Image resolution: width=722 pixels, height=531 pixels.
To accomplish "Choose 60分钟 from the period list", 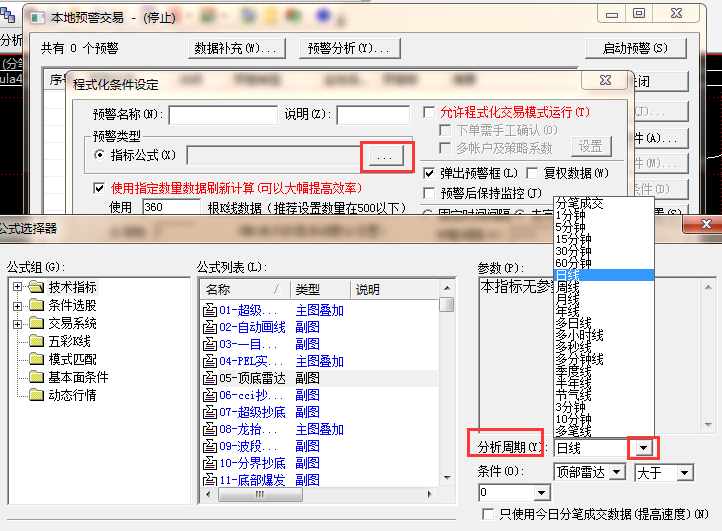I will [x=574, y=262].
